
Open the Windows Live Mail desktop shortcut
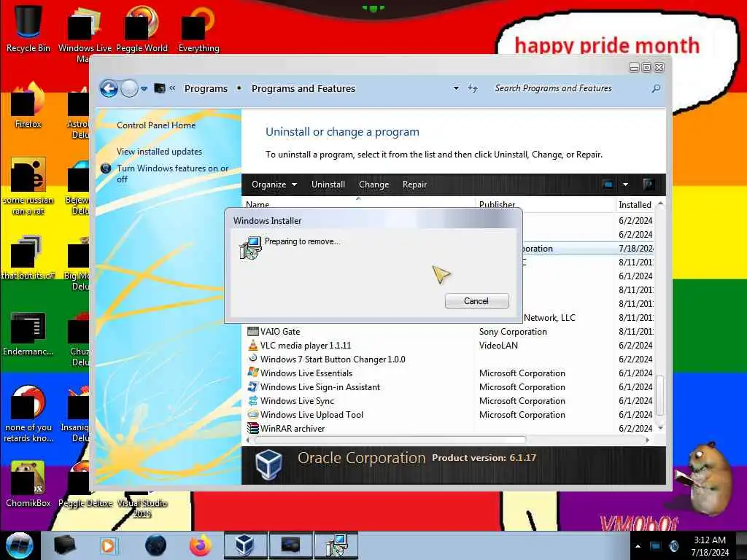coord(85,34)
